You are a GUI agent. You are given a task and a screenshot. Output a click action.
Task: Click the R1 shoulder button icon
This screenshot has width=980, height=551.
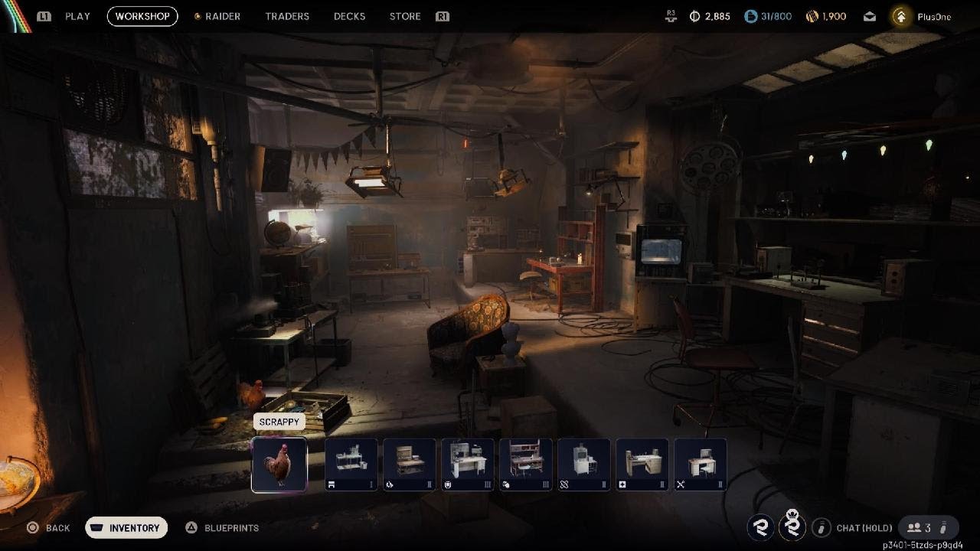coord(443,16)
